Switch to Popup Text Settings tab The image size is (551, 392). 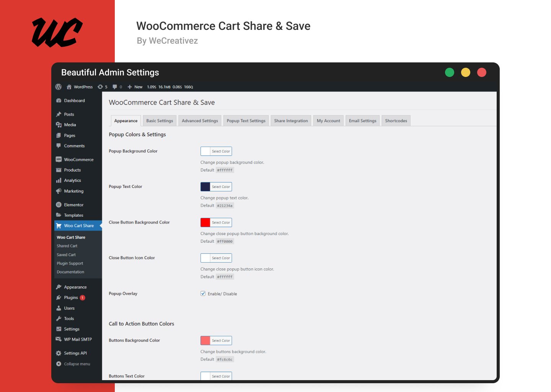click(246, 121)
